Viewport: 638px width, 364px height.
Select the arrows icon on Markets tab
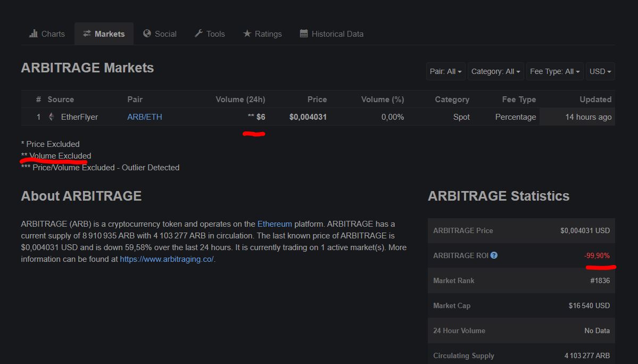pyautogui.click(x=86, y=34)
